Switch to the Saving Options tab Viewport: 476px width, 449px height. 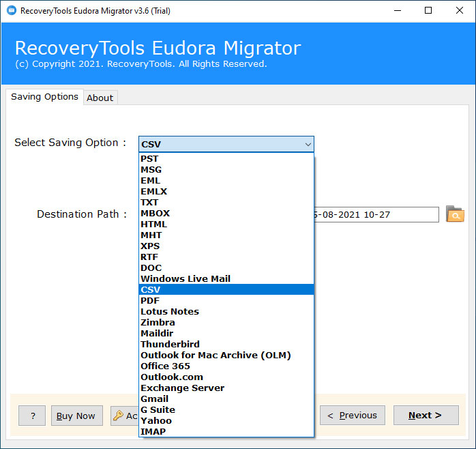44,97
